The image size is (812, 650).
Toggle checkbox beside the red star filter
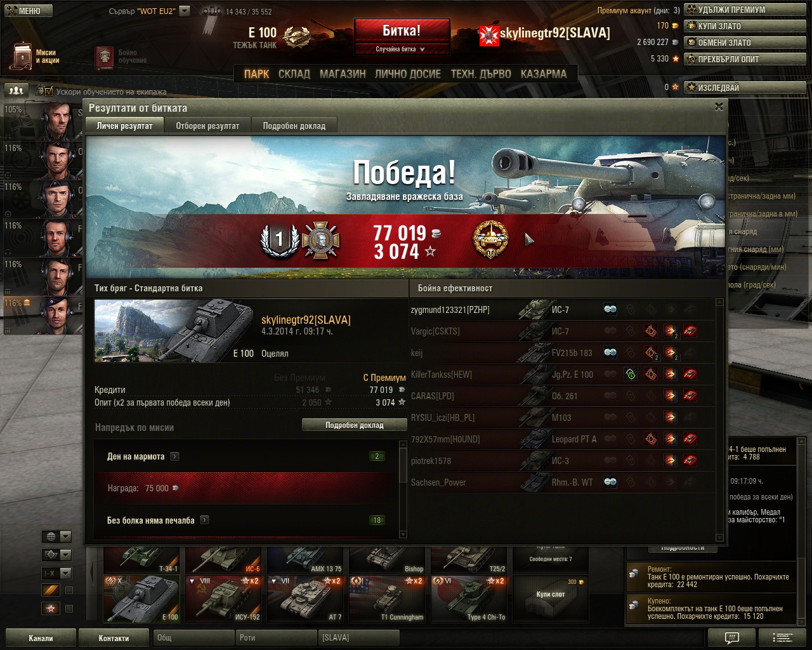tap(69, 609)
